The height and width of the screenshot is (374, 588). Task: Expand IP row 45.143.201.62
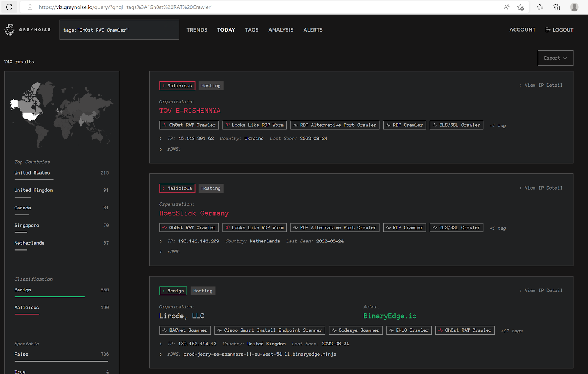coord(161,139)
